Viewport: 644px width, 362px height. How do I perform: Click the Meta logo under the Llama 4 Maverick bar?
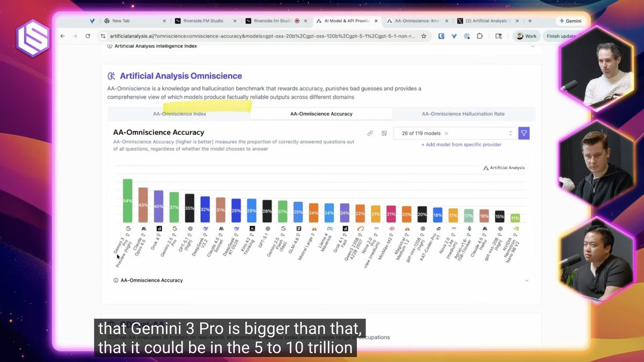pos(330,228)
